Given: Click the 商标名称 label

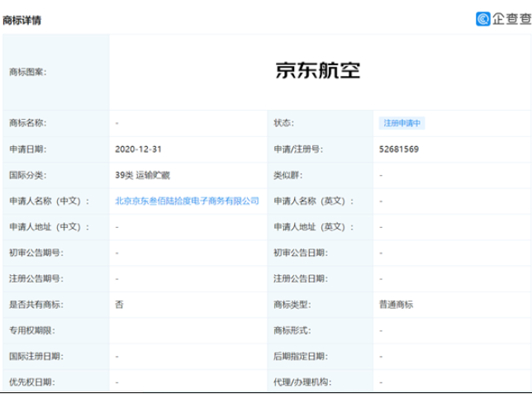Looking at the screenshot, I should (28, 123).
